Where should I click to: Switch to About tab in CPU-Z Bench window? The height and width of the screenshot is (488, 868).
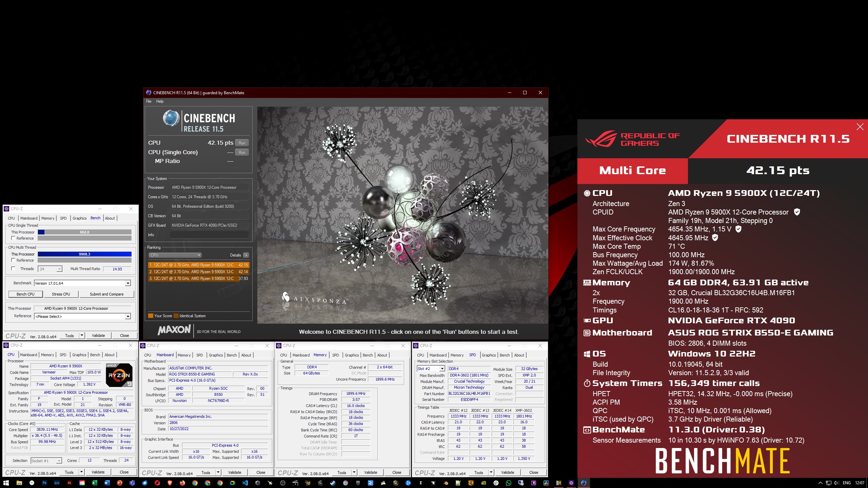tap(110, 218)
